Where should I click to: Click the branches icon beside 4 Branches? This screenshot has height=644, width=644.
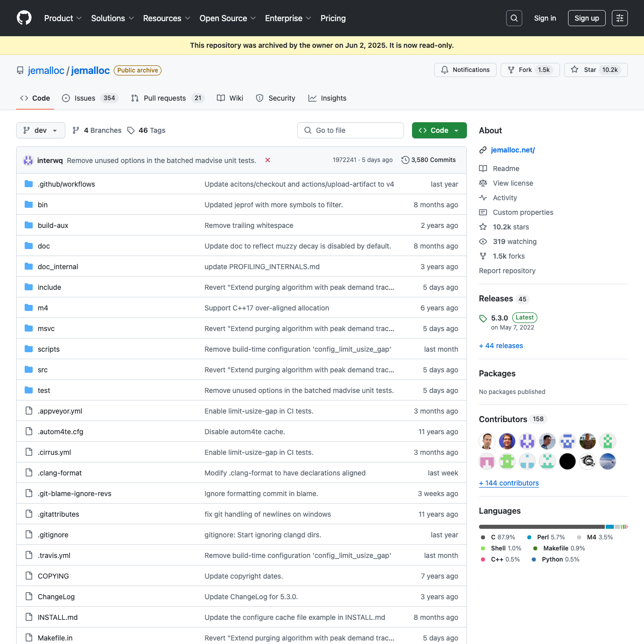(x=76, y=130)
